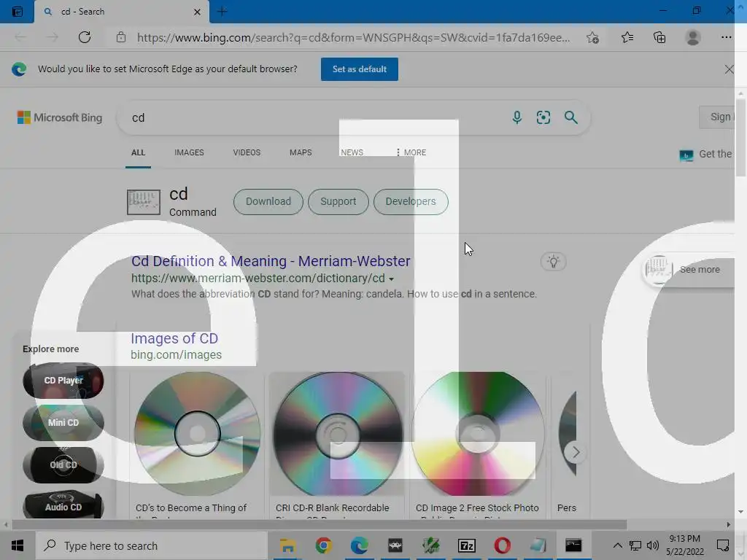Expand the merriam-webster URL dropdown arrow

pyautogui.click(x=391, y=279)
